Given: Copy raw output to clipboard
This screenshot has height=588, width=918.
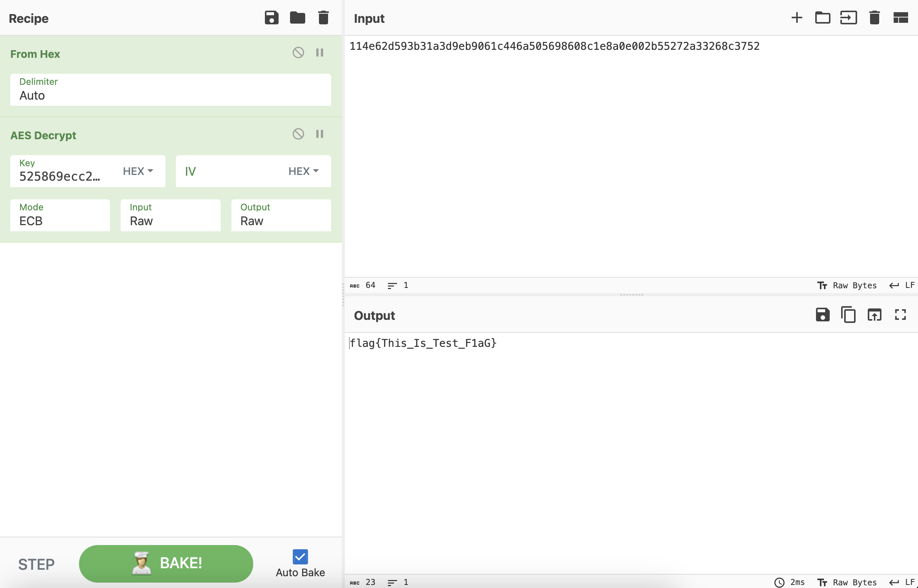Looking at the screenshot, I should 848,315.
